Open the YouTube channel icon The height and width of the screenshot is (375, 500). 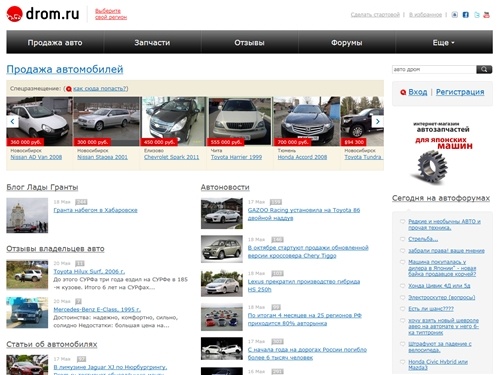pyautogui.click(x=487, y=15)
